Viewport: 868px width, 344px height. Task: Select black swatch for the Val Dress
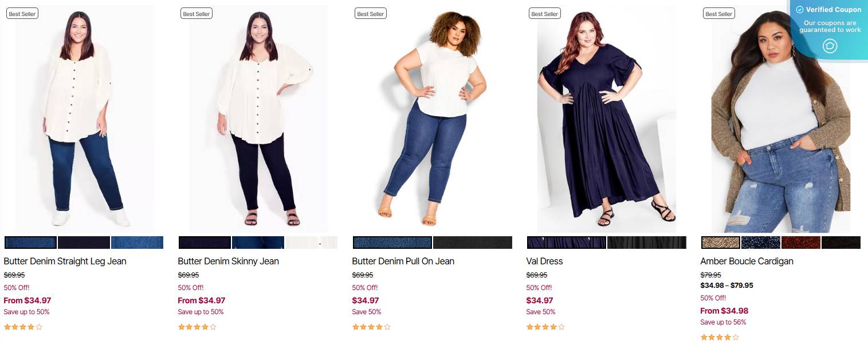(647, 243)
